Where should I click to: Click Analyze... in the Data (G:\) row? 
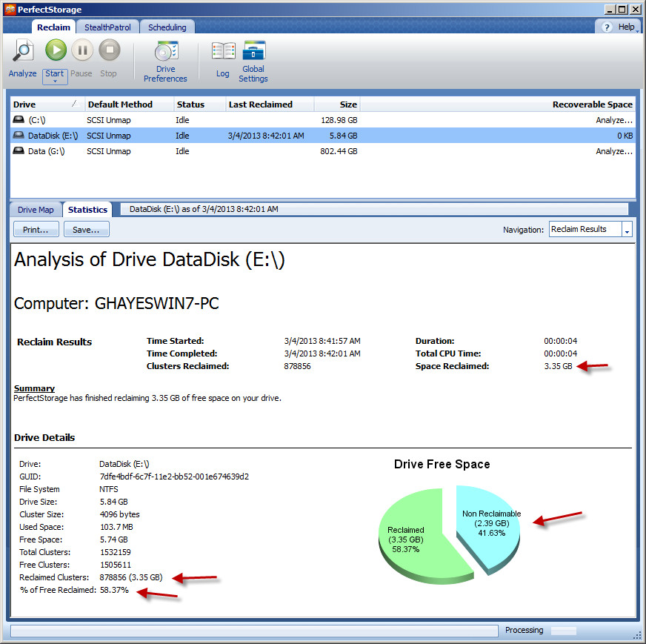click(x=614, y=151)
